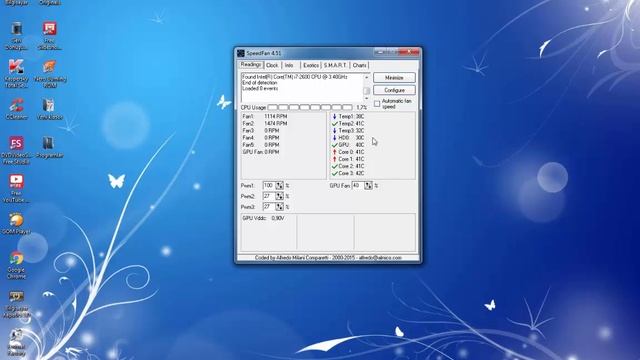
Task: Click the Pwm2 value field
Action: [x=269, y=196]
